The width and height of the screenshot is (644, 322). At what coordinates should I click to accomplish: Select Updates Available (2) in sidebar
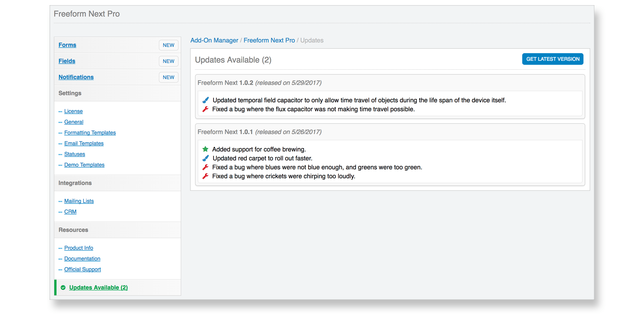(x=98, y=288)
